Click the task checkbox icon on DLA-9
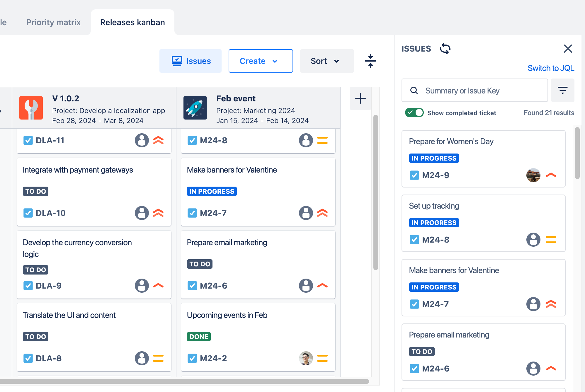 (28, 286)
